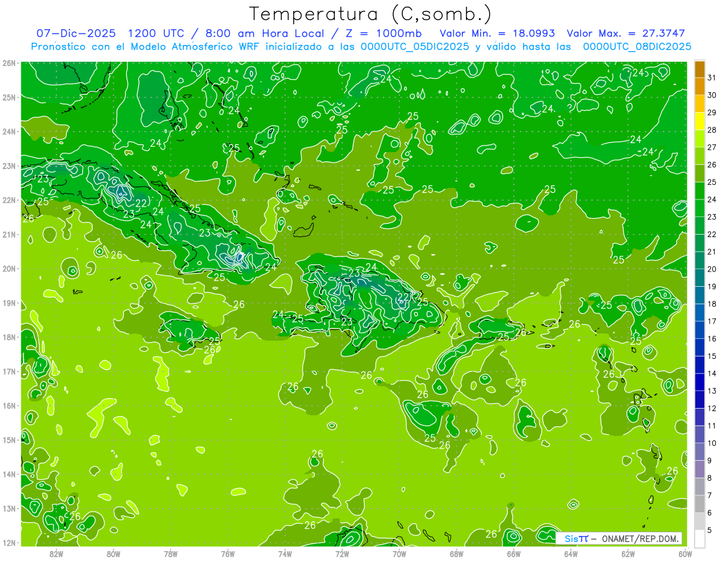Click the '12' legend label
The width and height of the screenshot is (728, 562).
tap(712, 408)
